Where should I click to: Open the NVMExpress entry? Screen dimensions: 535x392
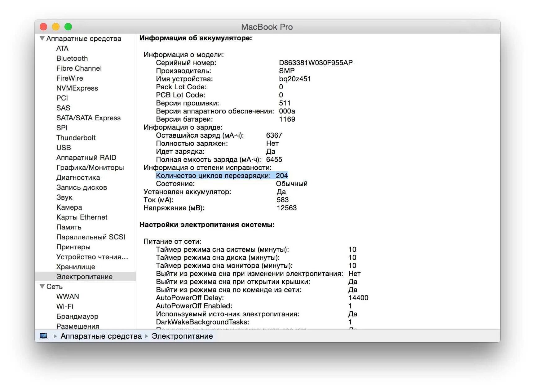pos(77,88)
